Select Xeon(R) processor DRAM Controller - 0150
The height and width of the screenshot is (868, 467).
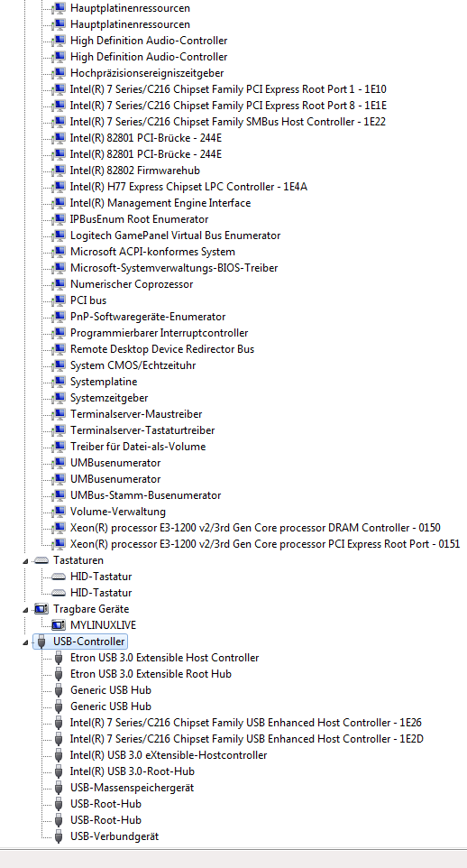click(255, 528)
